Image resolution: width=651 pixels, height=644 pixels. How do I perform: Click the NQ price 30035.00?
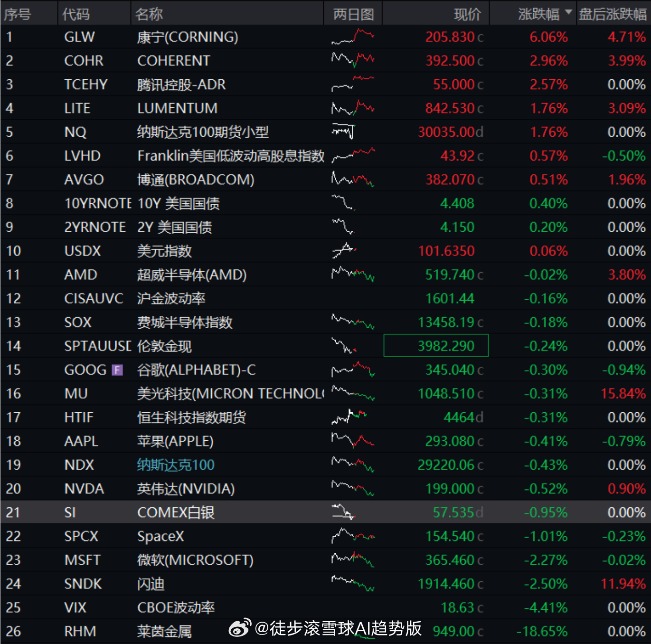pos(446,132)
